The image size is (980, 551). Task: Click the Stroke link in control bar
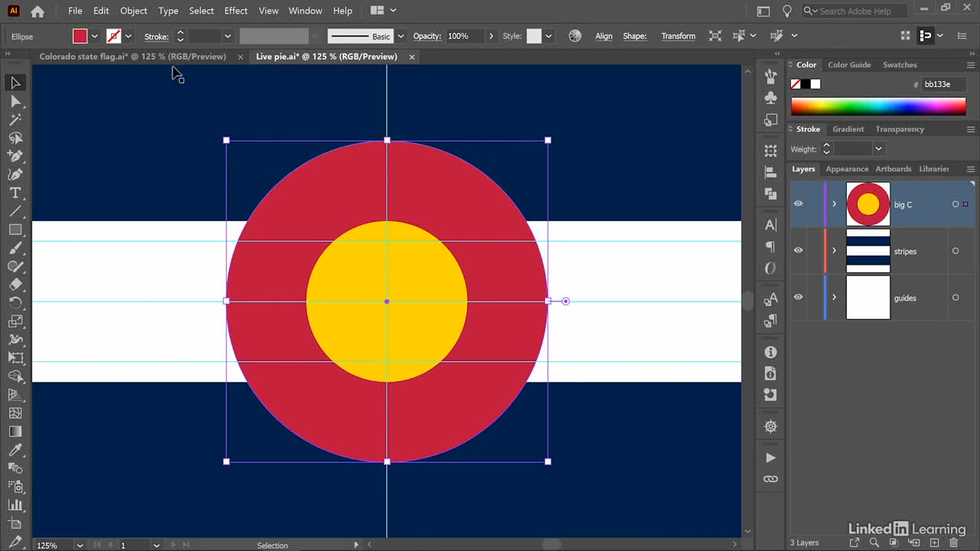coord(156,36)
